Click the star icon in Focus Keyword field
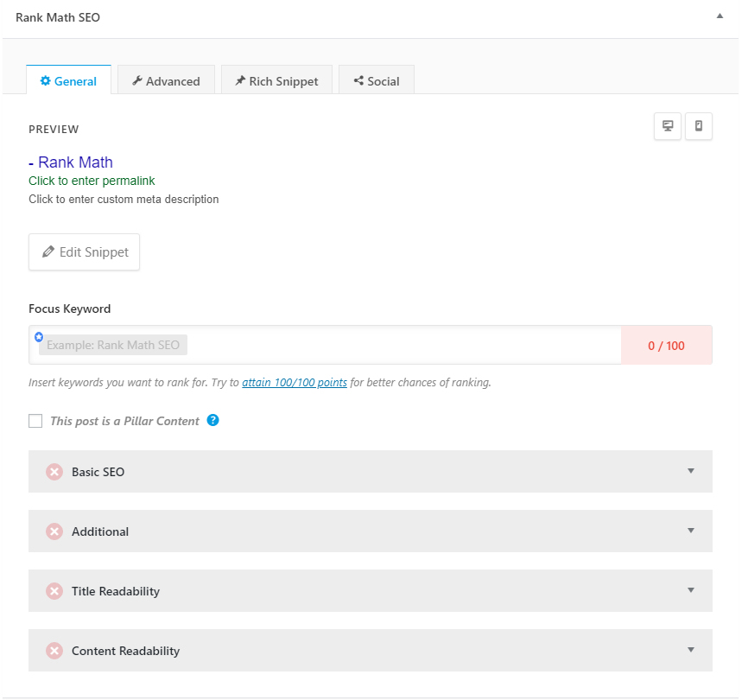Screen dimensions: 748x700 [39, 337]
